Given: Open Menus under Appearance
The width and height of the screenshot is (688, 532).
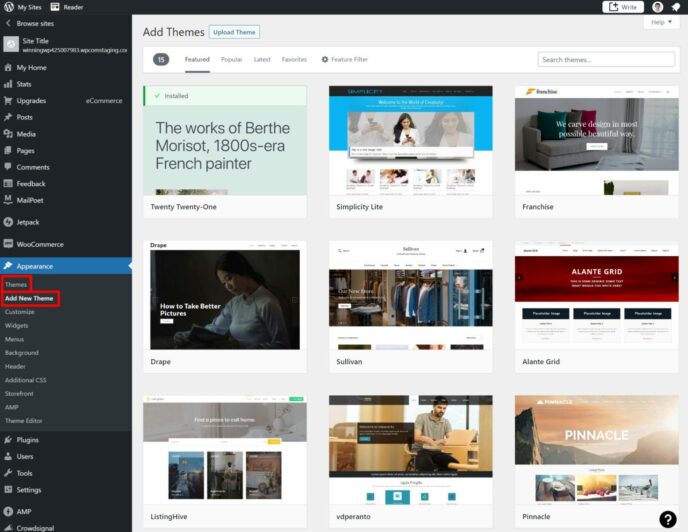Looking at the screenshot, I should point(14,339).
